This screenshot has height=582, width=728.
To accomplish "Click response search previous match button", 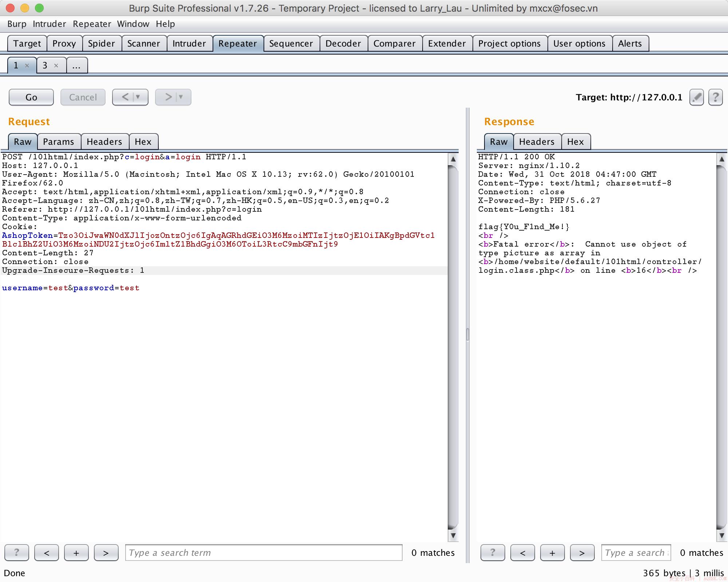I will point(523,553).
